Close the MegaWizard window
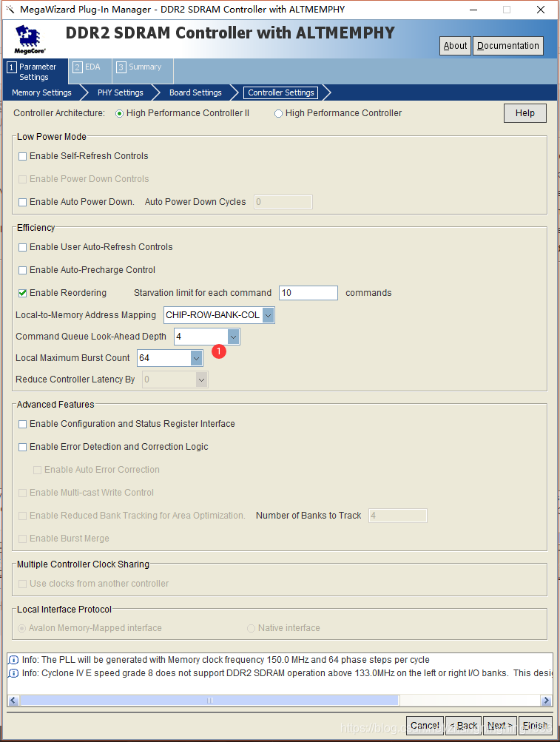This screenshot has height=742, width=560. [541, 10]
